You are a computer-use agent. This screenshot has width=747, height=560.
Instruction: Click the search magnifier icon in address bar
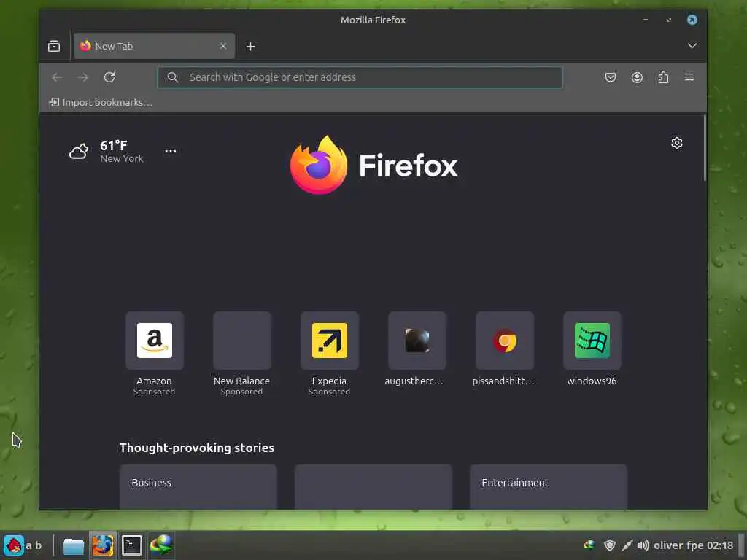pyautogui.click(x=172, y=77)
